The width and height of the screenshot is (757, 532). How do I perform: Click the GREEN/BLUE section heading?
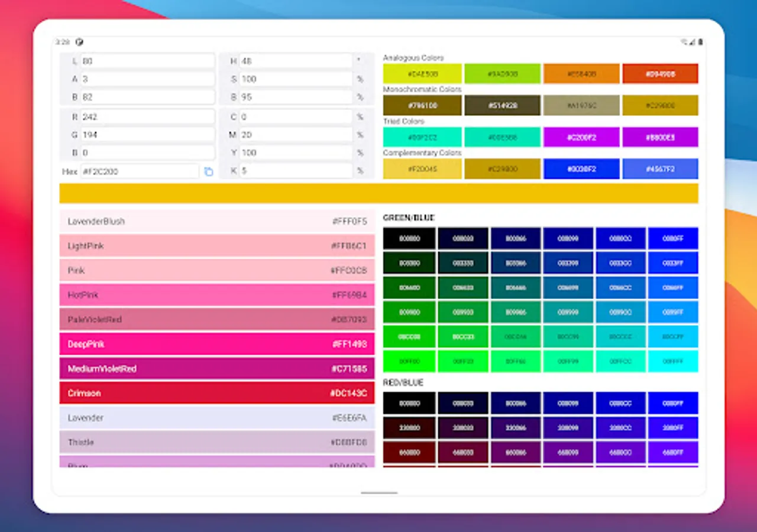pos(409,218)
